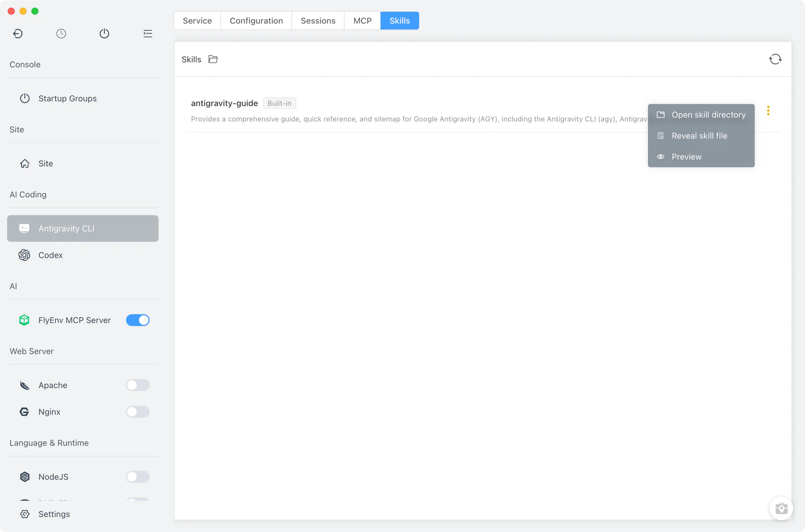Click the Startup Groups power icon
Screen dimensions: 805x532
(x=25, y=98)
